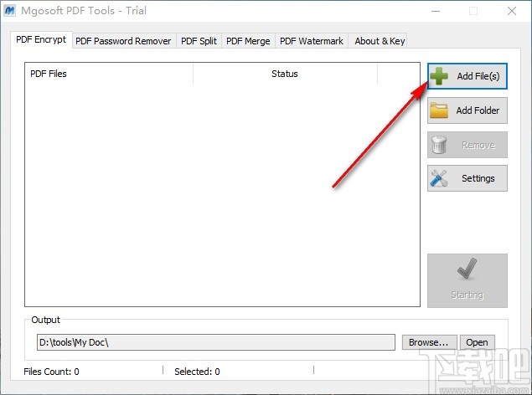Click the Add File(s) button label

tap(478, 76)
